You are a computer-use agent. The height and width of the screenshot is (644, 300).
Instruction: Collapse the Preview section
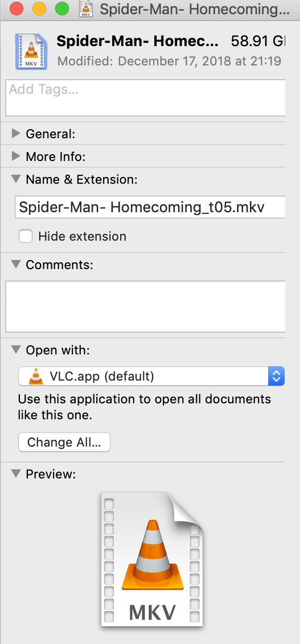coord(16,473)
